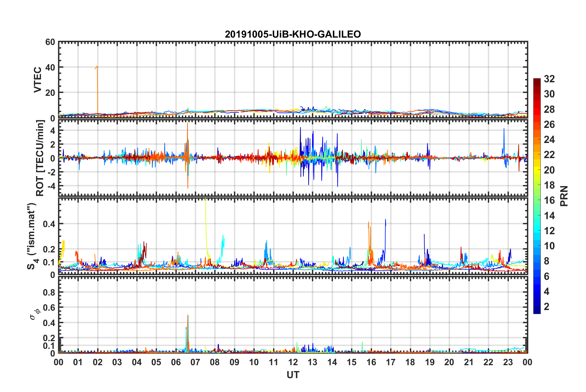Click colorbar tick label 28
This screenshot has width=586, height=392.
(549, 109)
